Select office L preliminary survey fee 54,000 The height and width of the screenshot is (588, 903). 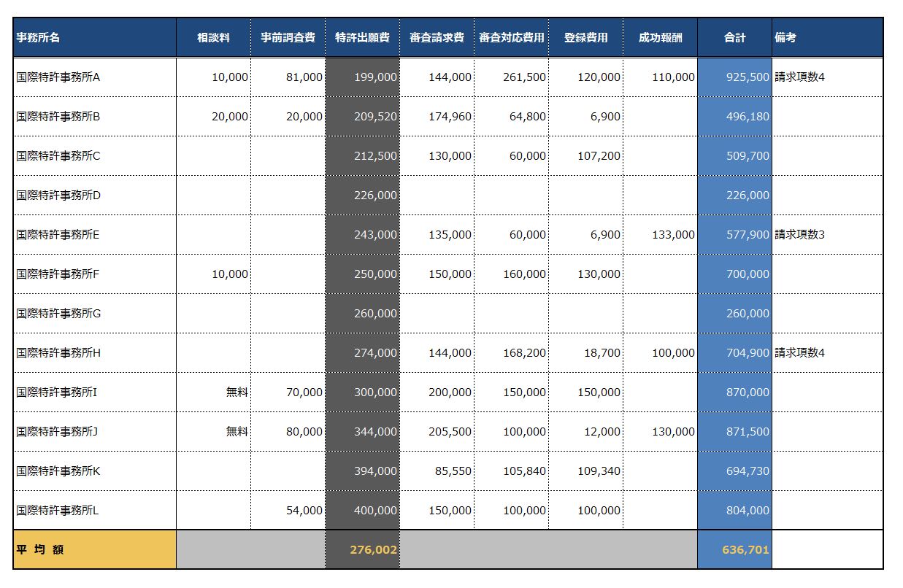tap(288, 511)
